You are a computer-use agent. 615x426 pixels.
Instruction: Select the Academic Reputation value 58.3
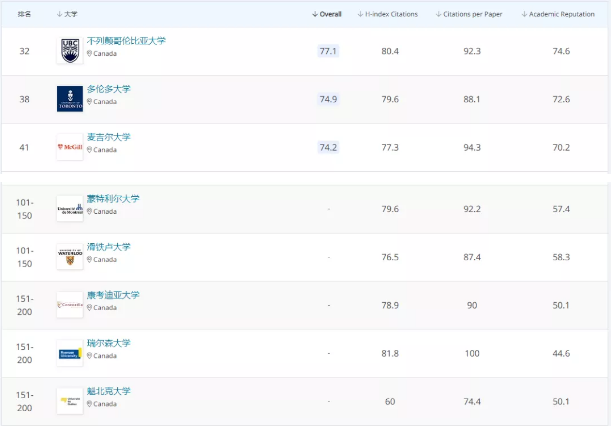pyautogui.click(x=561, y=257)
